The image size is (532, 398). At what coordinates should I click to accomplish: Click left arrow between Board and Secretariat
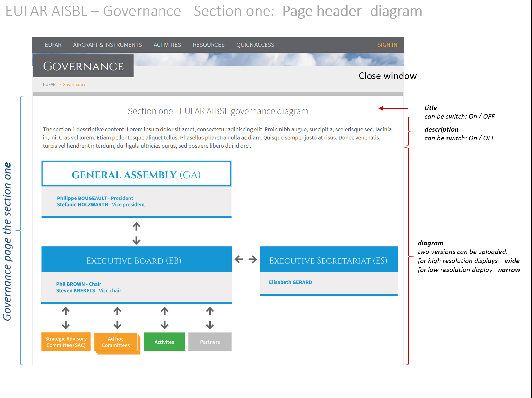(239, 259)
